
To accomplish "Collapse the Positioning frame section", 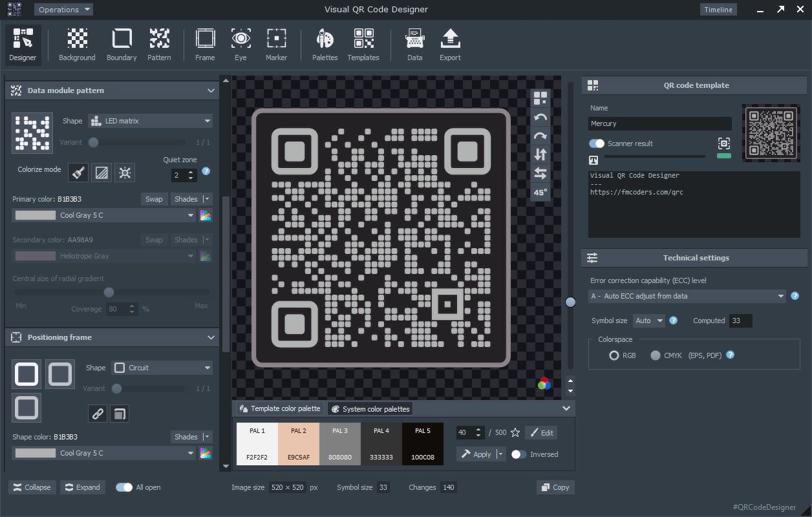I will (211, 337).
